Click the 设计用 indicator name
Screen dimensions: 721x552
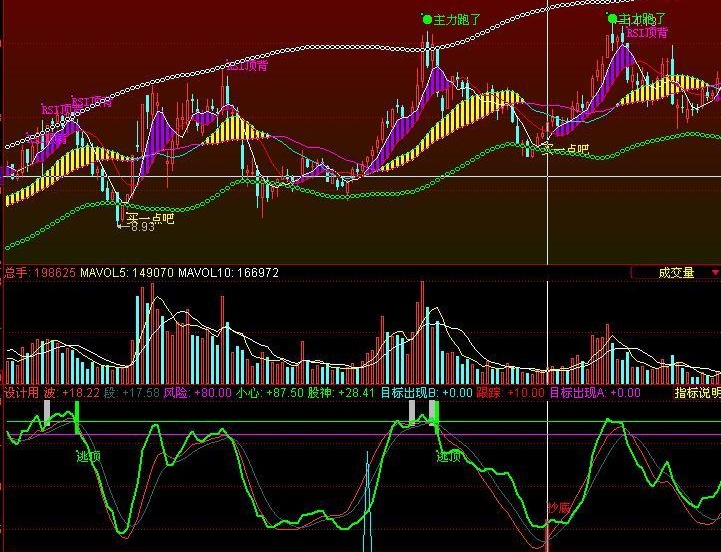click(21, 393)
